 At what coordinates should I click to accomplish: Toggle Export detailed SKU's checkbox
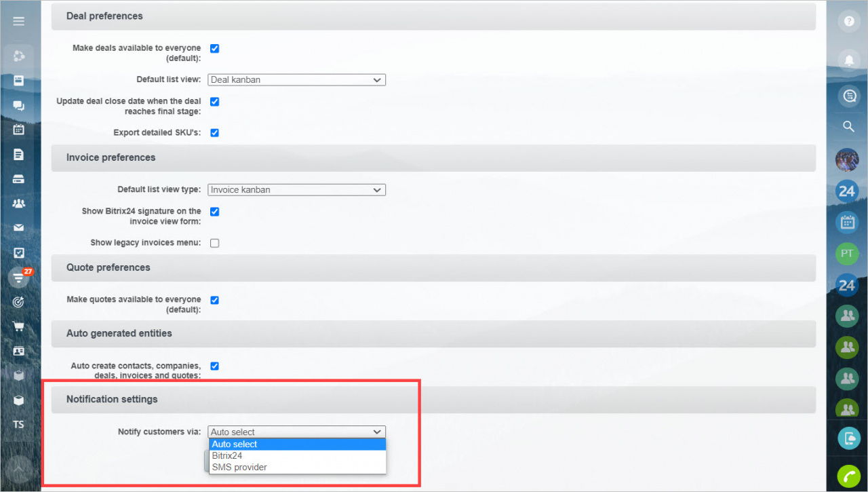[214, 132]
